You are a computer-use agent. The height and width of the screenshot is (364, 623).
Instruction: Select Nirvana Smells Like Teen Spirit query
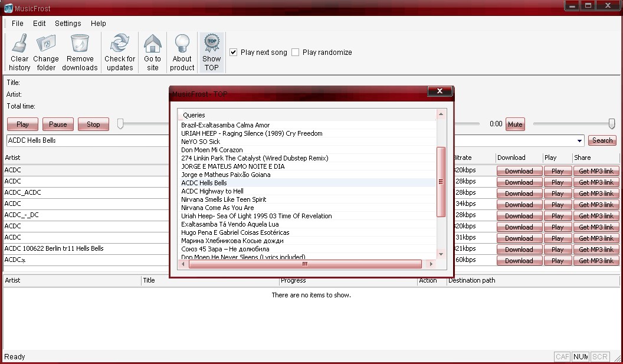[x=224, y=199]
